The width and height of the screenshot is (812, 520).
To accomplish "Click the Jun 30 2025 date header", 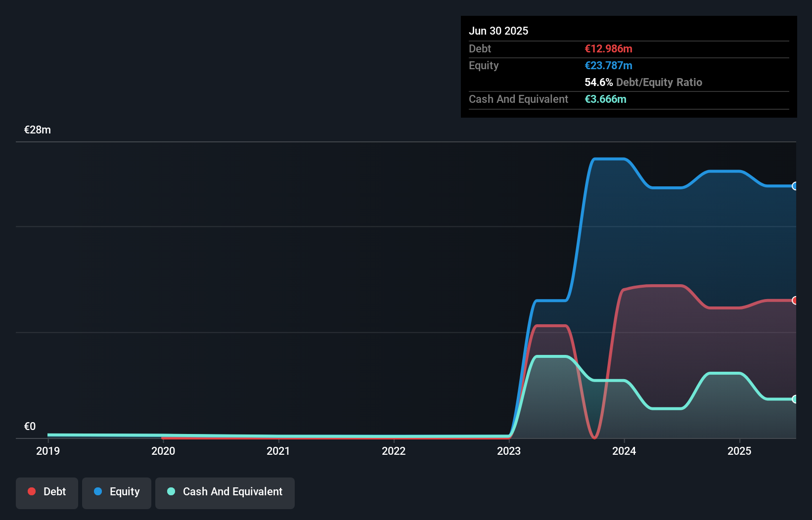I will 498,30.
